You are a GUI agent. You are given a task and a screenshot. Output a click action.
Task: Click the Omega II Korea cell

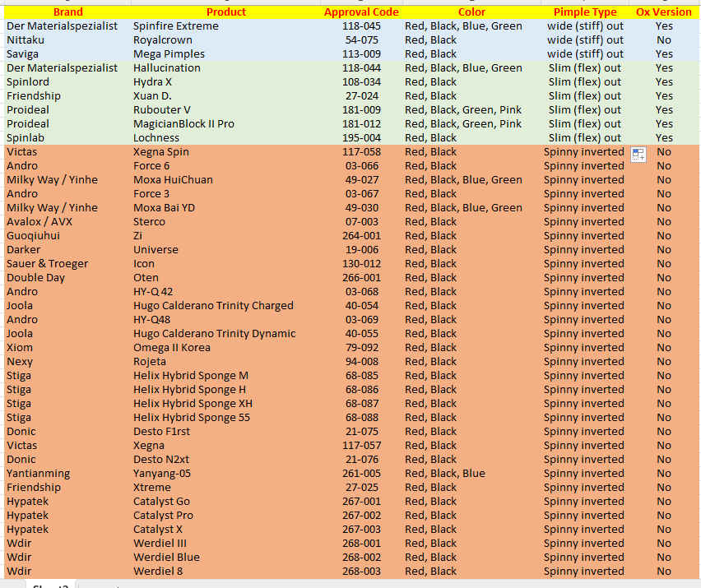point(226,348)
